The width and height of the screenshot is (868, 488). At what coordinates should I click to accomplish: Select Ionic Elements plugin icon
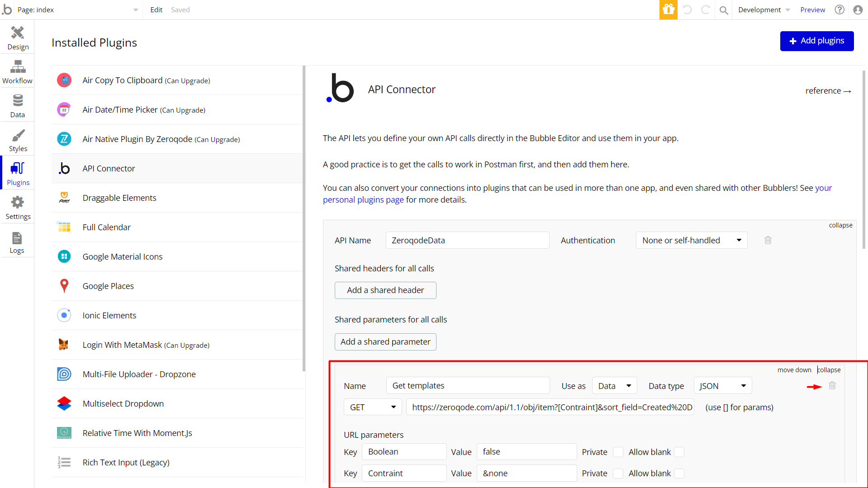tap(64, 315)
